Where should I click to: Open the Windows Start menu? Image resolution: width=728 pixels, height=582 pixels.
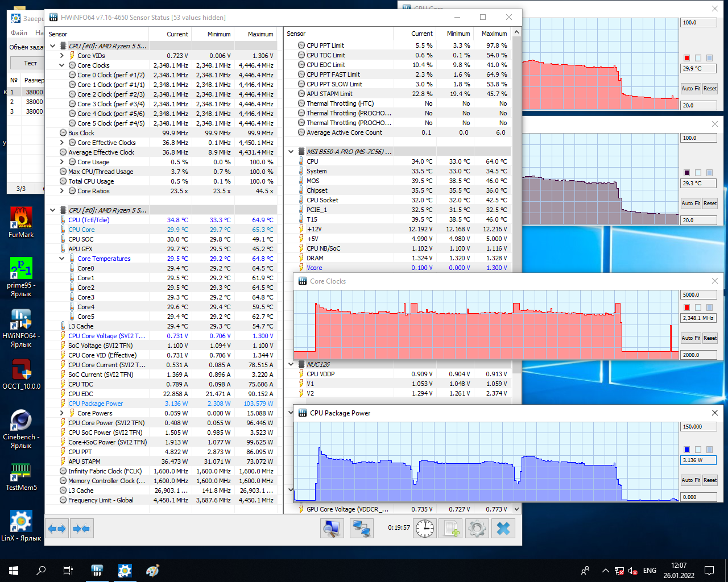[14, 571]
